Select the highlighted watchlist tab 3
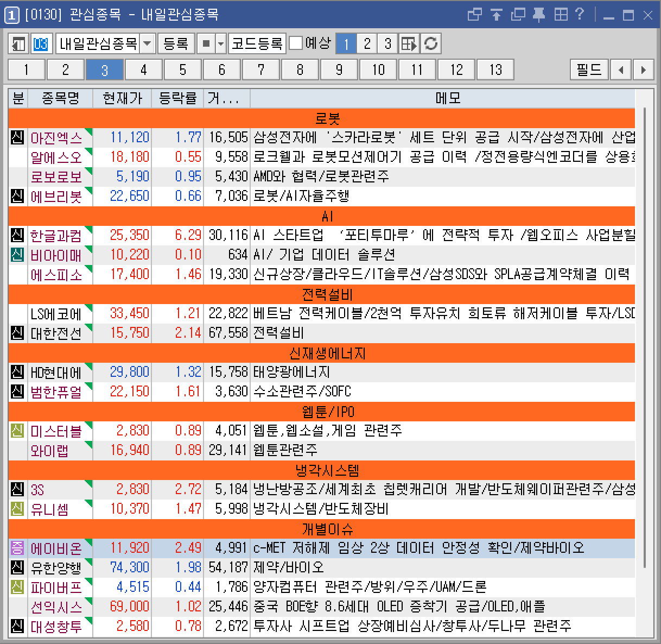The image size is (661, 644). 105,70
